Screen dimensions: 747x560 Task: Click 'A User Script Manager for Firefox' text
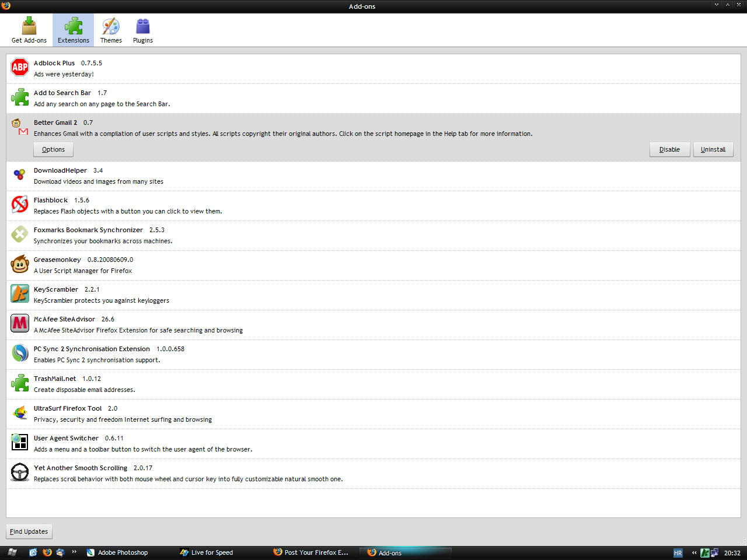tap(83, 271)
